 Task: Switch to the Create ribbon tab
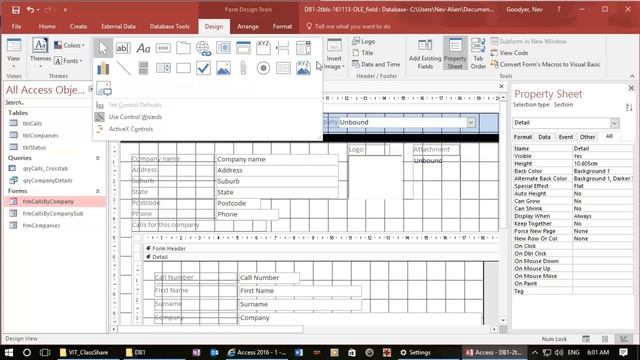click(x=78, y=27)
